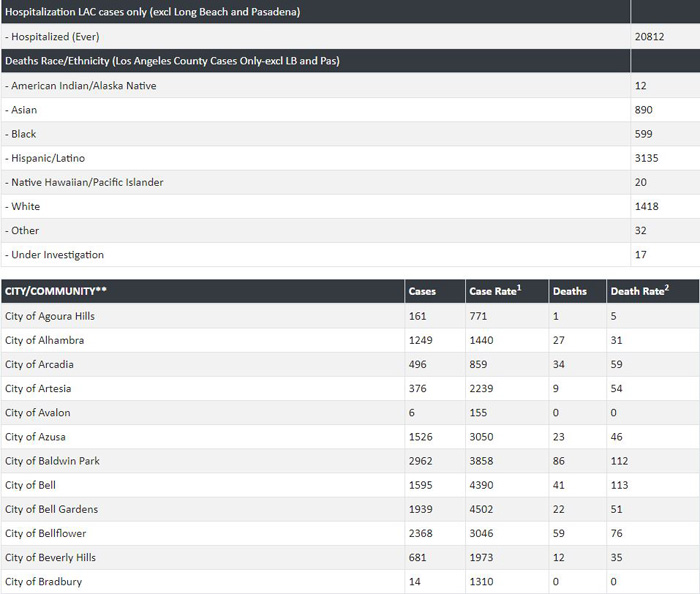Click the City of Beverly Hills name

click(x=50, y=557)
